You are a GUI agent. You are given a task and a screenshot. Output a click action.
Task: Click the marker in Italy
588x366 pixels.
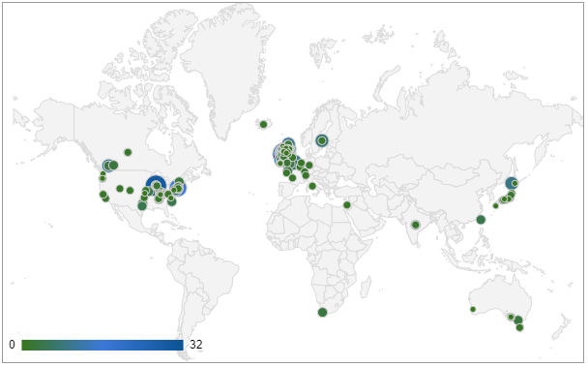(312, 186)
